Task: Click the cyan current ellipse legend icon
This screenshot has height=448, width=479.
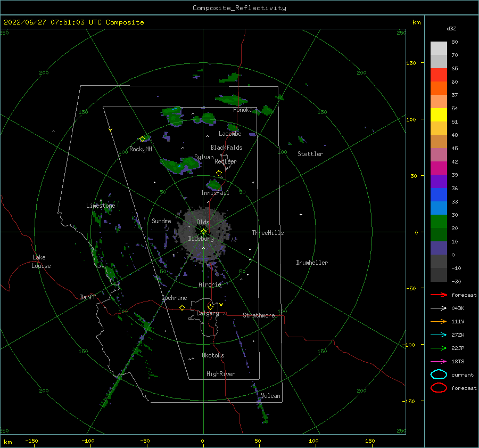Action: click(439, 374)
